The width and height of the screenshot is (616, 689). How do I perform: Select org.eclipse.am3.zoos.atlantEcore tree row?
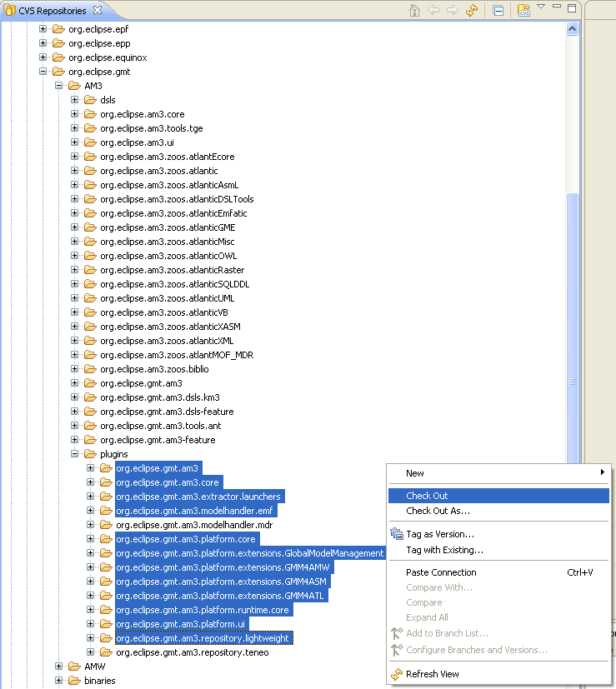pos(167,157)
